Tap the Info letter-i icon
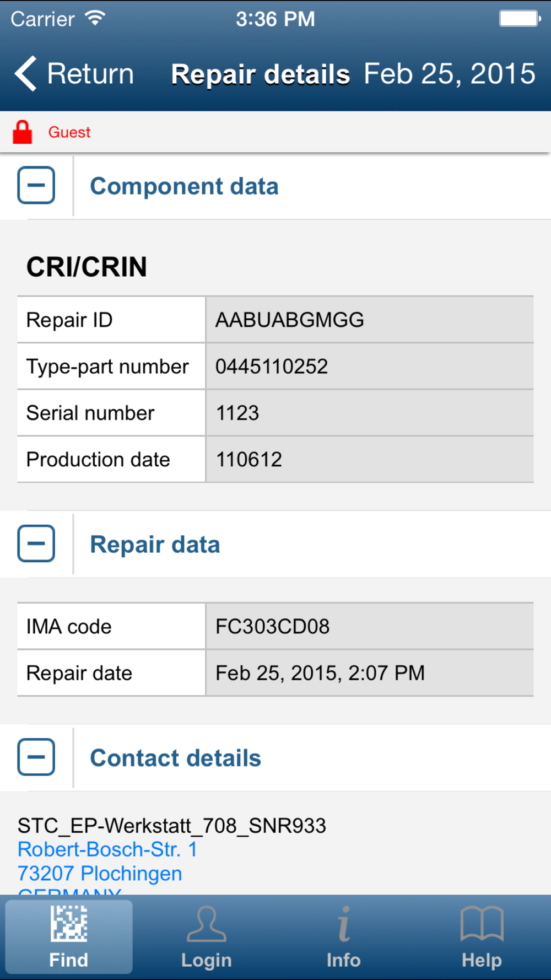 pos(344,923)
